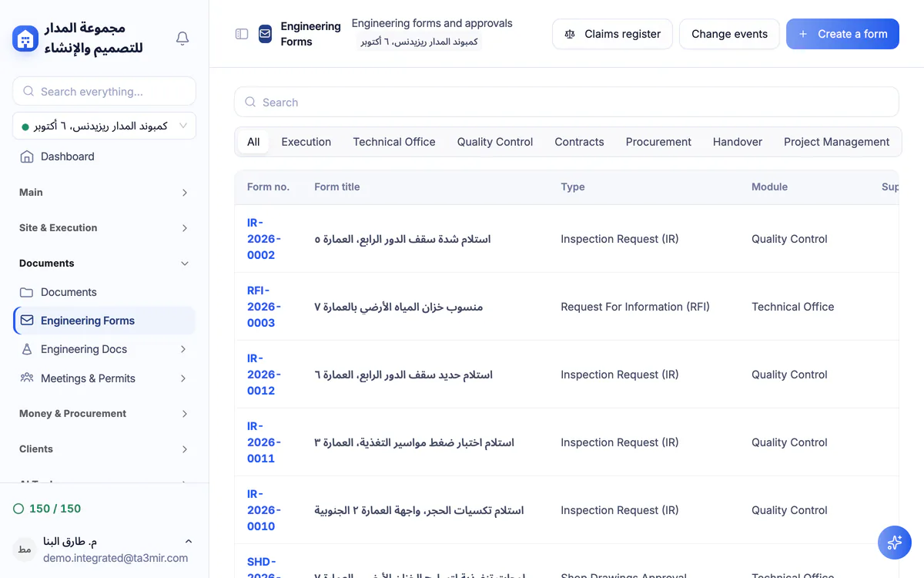Image resolution: width=924 pixels, height=578 pixels.
Task: Click Create a form button
Action: click(842, 34)
